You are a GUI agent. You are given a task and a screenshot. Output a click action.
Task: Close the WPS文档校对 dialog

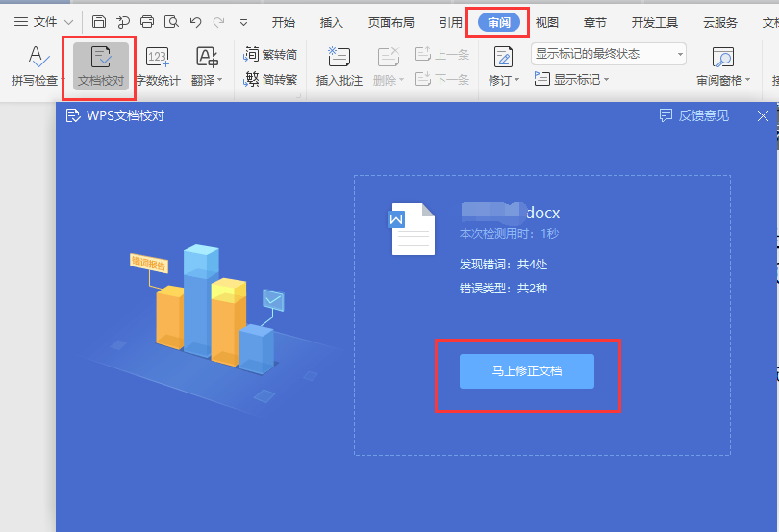(x=763, y=115)
